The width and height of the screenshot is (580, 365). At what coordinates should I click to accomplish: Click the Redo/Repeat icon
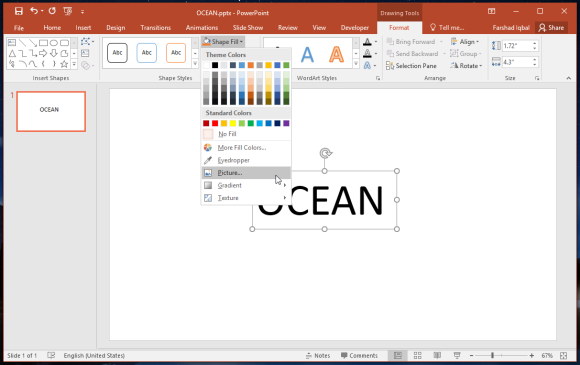(52, 11)
